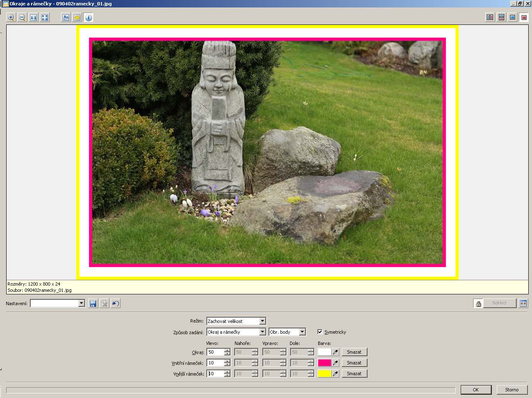Click the yellow outer frame color swatch
The height and width of the screenshot is (398, 532).
[x=324, y=374]
